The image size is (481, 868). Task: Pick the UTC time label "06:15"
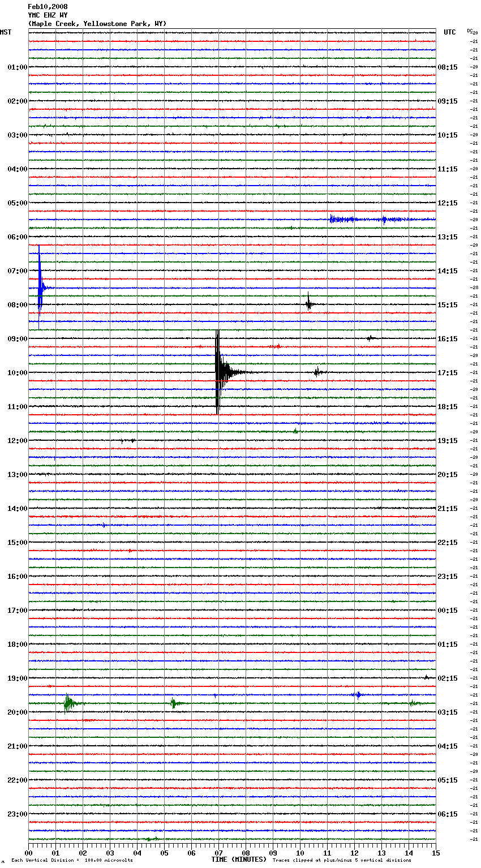[x=448, y=814]
